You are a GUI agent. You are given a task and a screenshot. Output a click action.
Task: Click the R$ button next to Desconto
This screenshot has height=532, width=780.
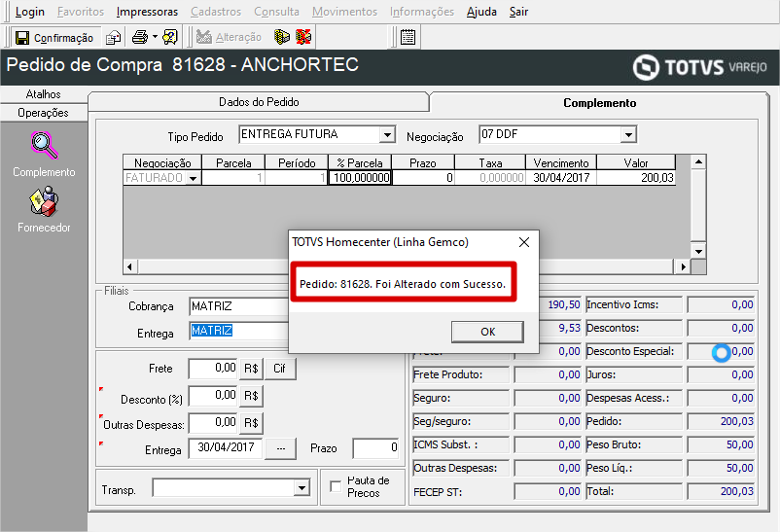point(251,396)
